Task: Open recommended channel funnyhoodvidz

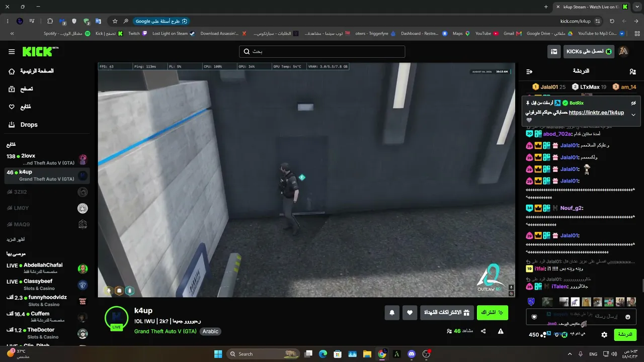Action: [x=47, y=301]
